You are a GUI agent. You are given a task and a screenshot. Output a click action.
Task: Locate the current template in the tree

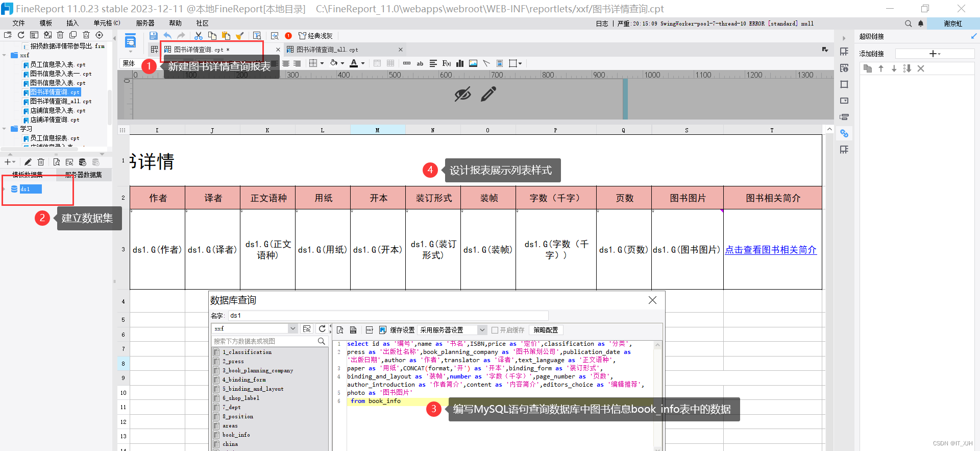(x=100, y=35)
